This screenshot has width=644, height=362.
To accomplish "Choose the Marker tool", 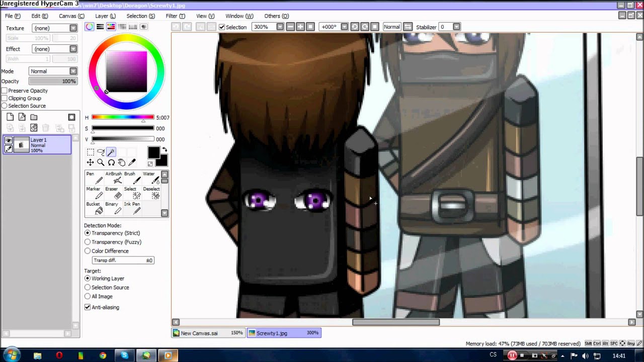I will pyautogui.click(x=95, y=193).
